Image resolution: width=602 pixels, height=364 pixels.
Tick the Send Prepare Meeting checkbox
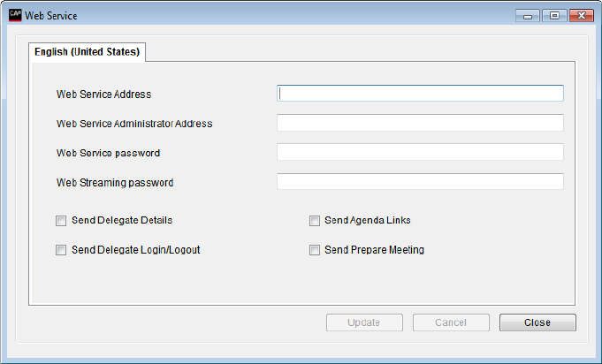314,250
